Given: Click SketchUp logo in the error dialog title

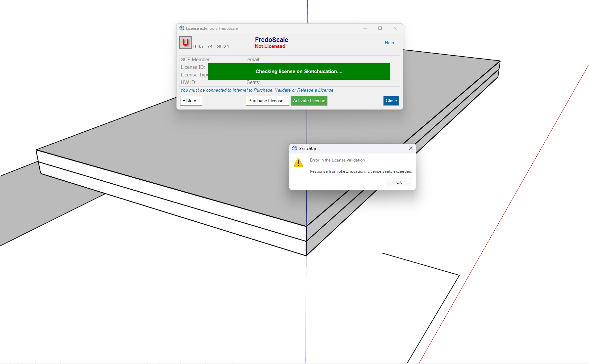Looking at the screenshot, I should pos(295,148).
